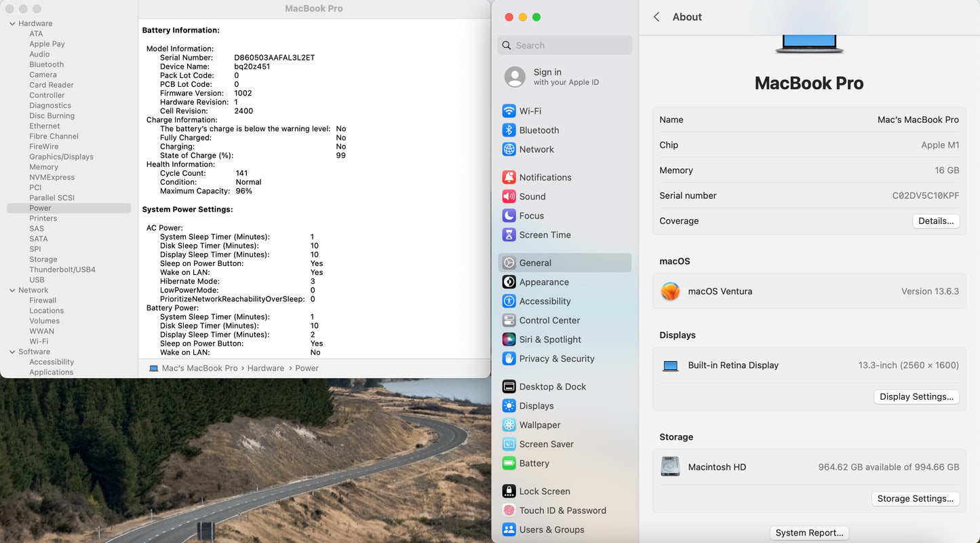
Task: Click Hardware in the System Report path bar
Action: tap(266, 368)
